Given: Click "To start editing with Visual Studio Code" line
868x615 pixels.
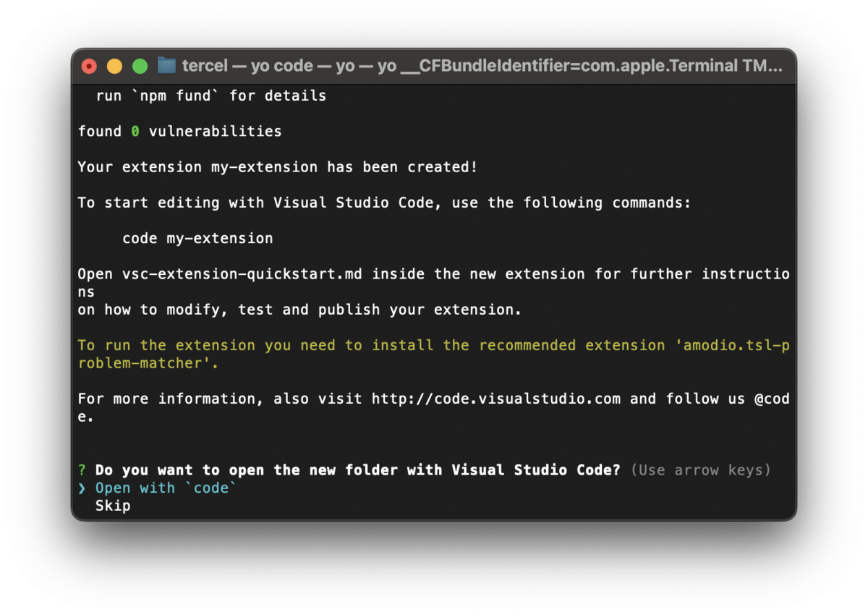Looking at the screenshot, I should [384, 203].
